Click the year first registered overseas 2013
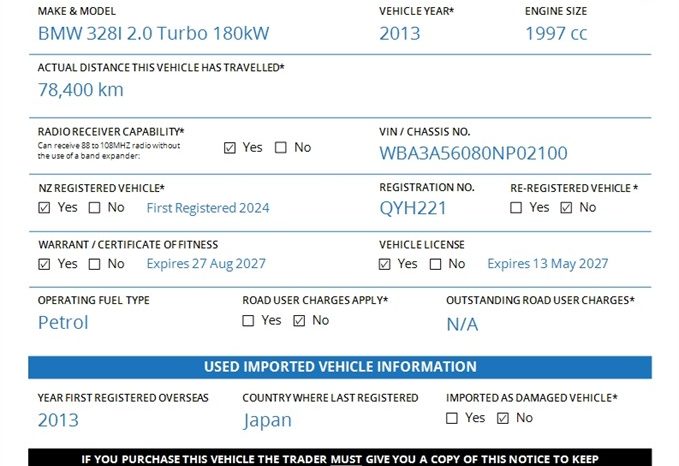The image size is (679, 466). pos(58,420)
